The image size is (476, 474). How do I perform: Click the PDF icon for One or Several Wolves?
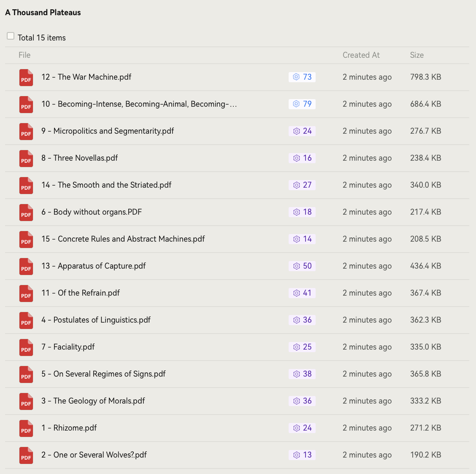tap(26, 455)
